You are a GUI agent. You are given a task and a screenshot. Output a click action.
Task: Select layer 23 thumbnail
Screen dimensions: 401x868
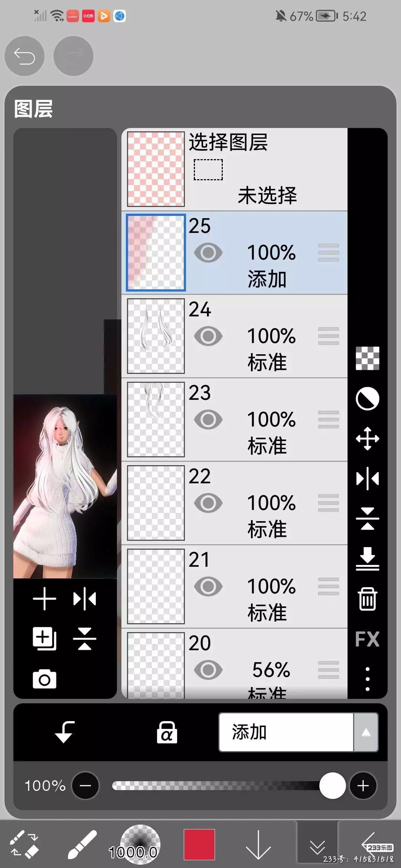[156, 420]
